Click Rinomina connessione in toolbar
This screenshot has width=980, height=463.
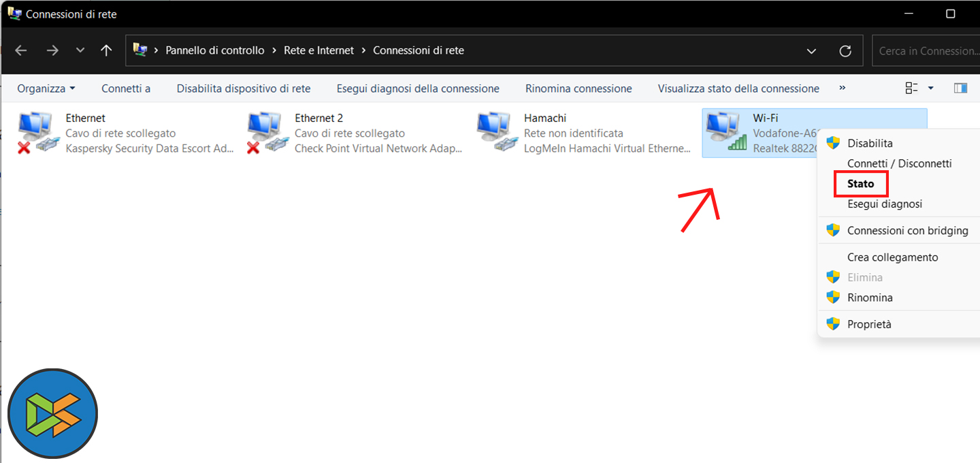click(x=578, y=89)
